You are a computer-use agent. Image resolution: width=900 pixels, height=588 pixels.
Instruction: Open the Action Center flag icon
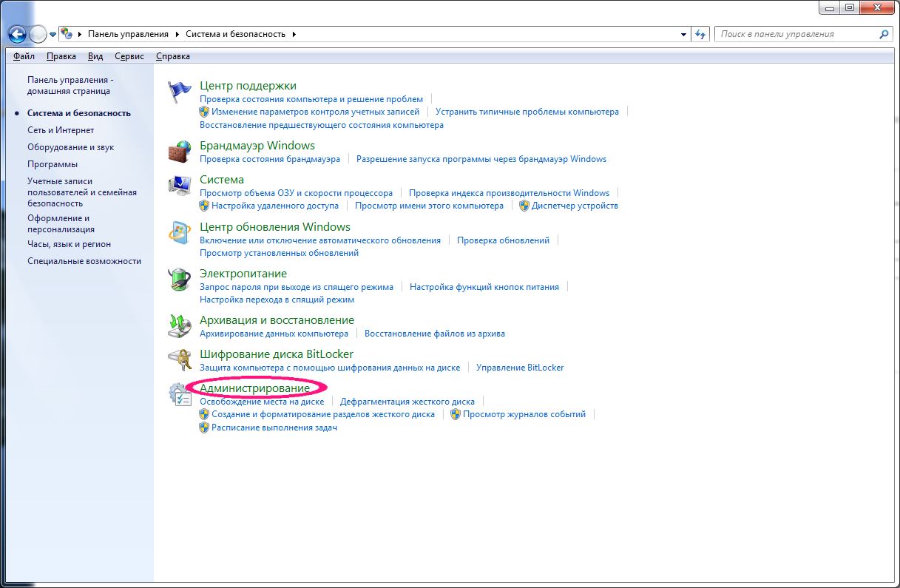point(180,92)
